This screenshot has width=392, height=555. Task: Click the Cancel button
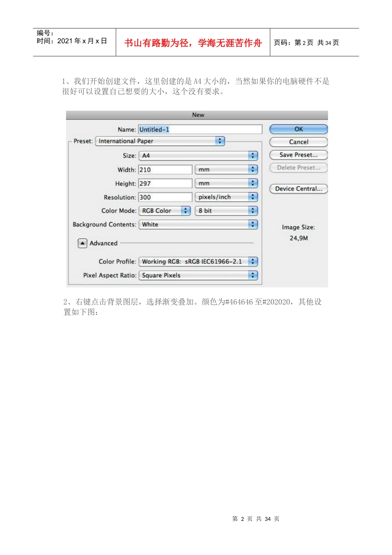298,142
